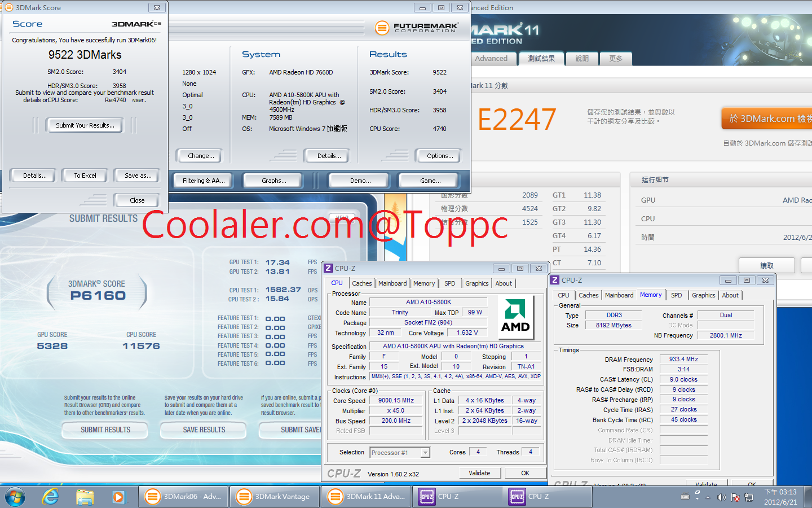
Task: Open the Action Center flag tray icon
Action: click(735, 497)
